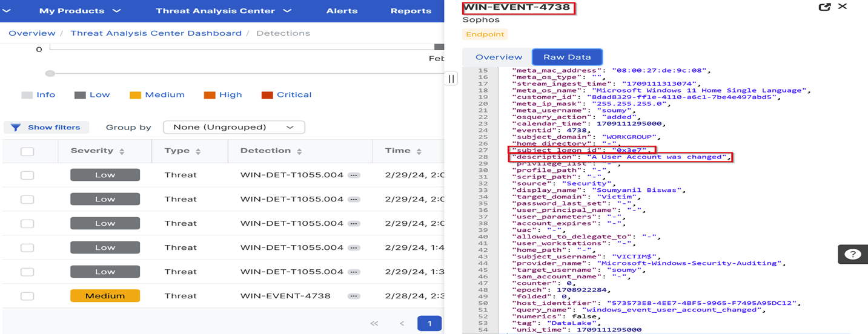
Task: Toggle Low severity legend item
Action: pos(92,95)
